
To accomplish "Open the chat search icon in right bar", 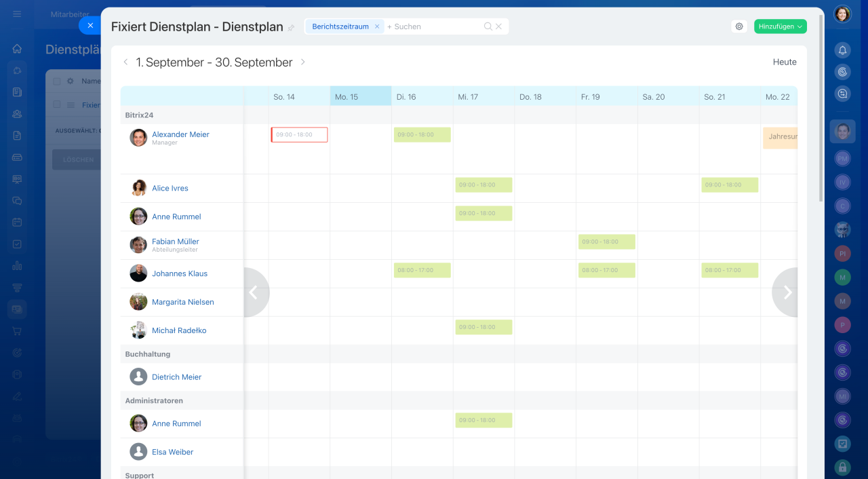I will pos(842,94).
